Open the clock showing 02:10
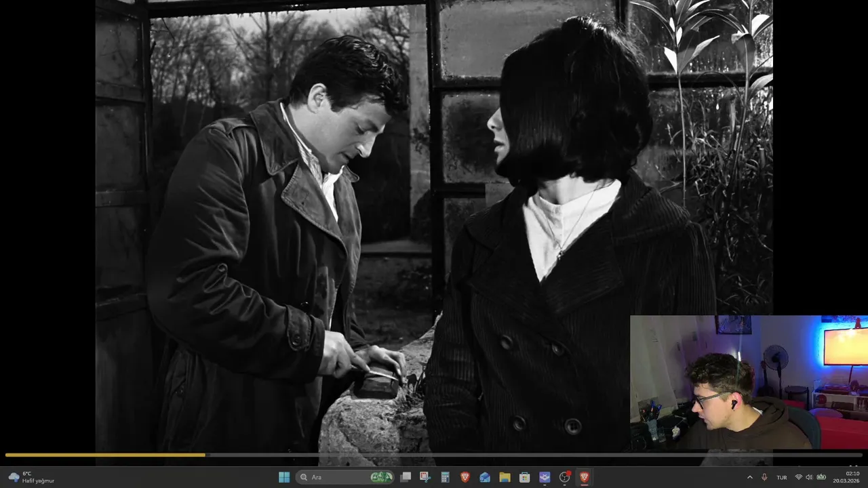This screenshot has height=488, width=868. [846, 477]
